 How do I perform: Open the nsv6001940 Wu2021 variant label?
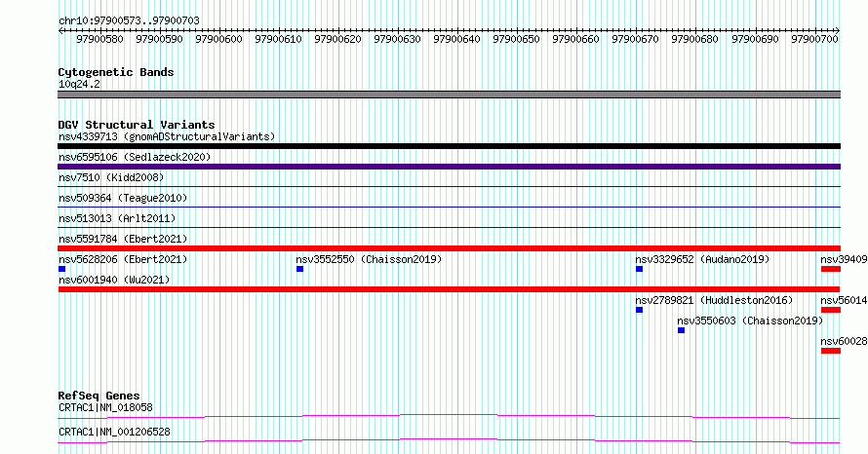(x=114, y=280)
